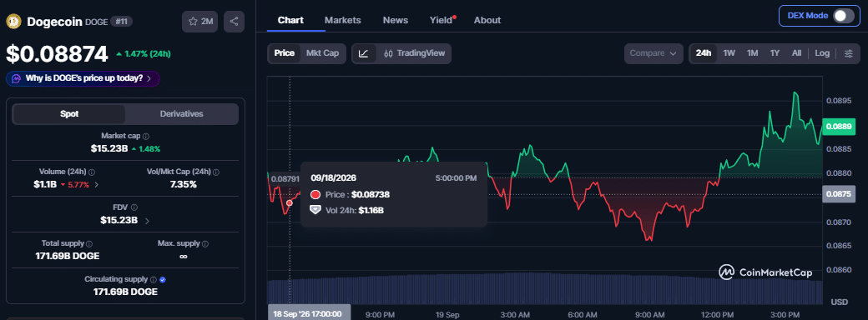Click info icon next to Vol/Mkt Cap (24h)
This screenshot has height=320, width=868.
point(216,172)
